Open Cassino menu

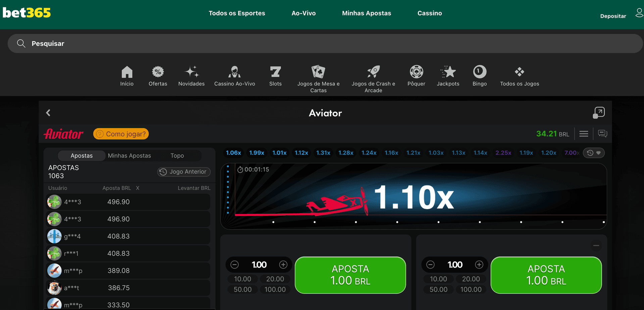[x=430, y=13]
